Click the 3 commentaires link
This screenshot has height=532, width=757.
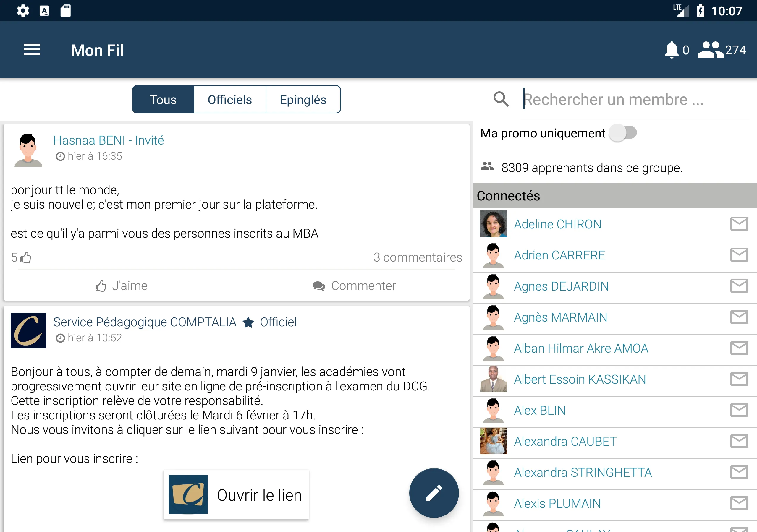417,257
